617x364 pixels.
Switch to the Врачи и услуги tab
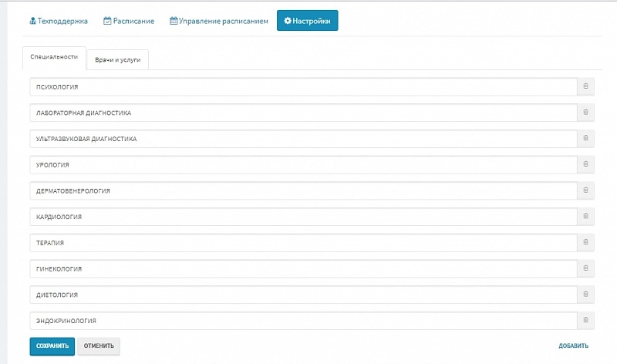click(x=117, y=60)
